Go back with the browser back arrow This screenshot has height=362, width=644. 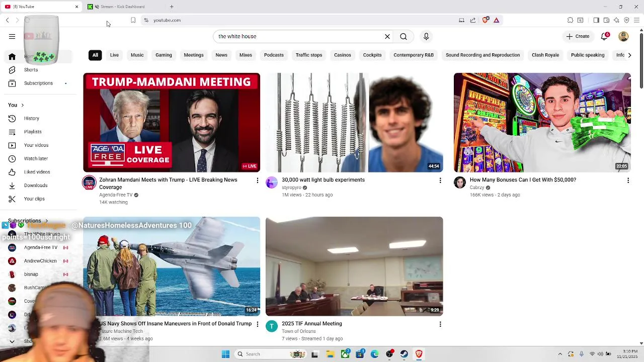point(8,20)
